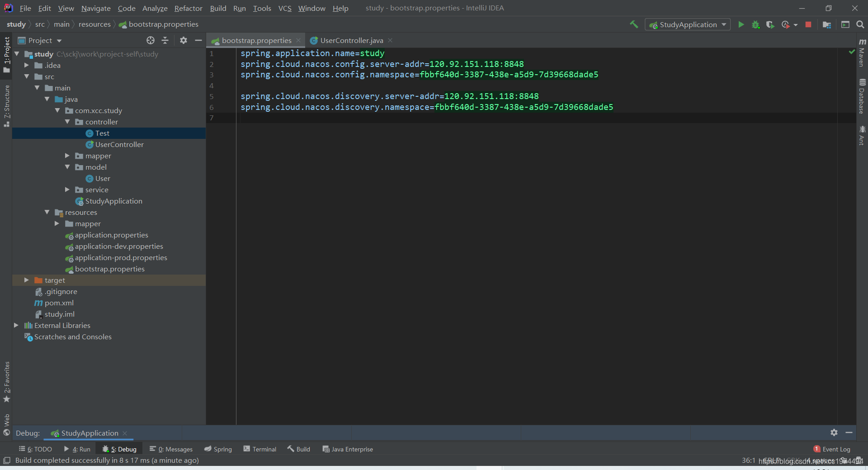
Task: Open Project Structure icon in toolbar
Action: click(827, 24)
